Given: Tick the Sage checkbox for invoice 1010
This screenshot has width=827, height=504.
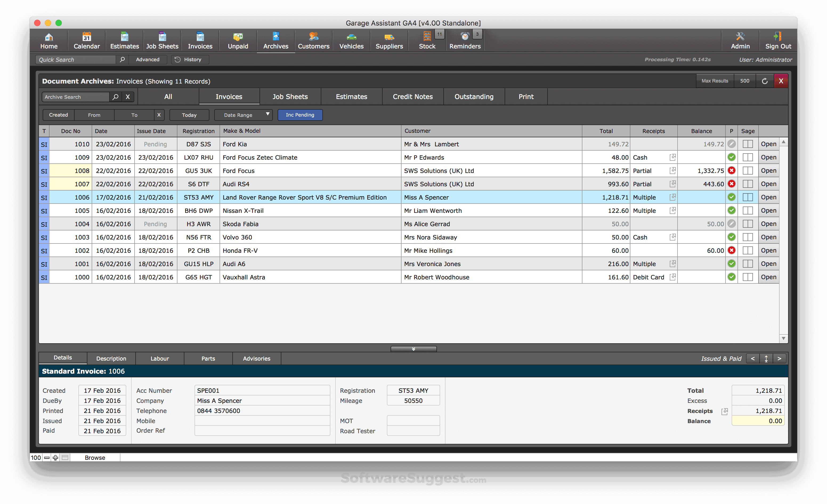Looking at the screenshot, I should [x=747, y=144].
